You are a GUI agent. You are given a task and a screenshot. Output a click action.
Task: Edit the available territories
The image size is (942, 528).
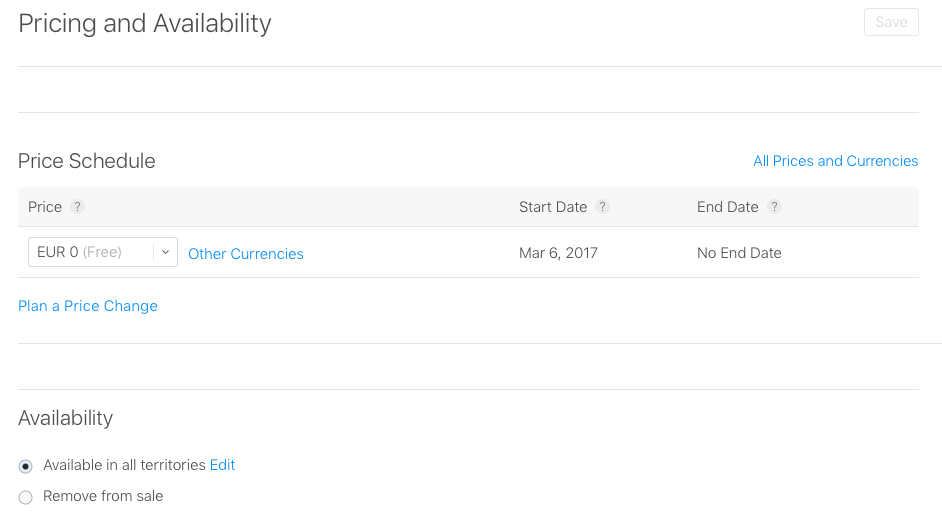coord(222,465)
